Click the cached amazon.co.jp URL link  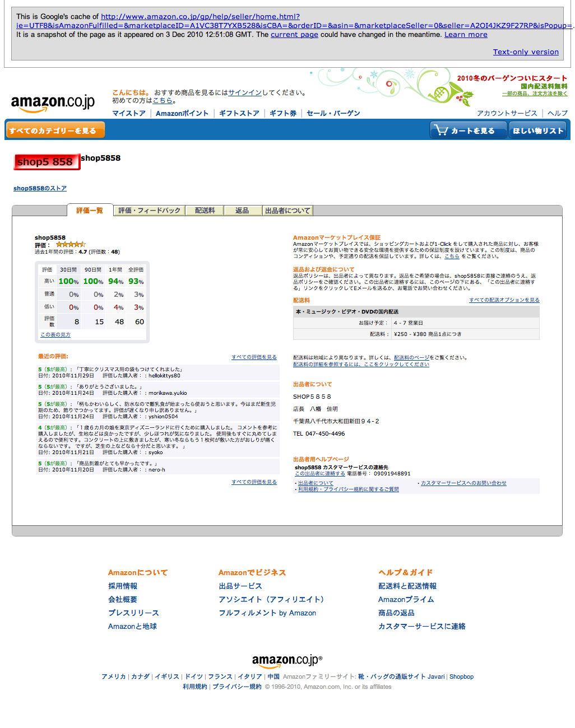tap(295, 21)
